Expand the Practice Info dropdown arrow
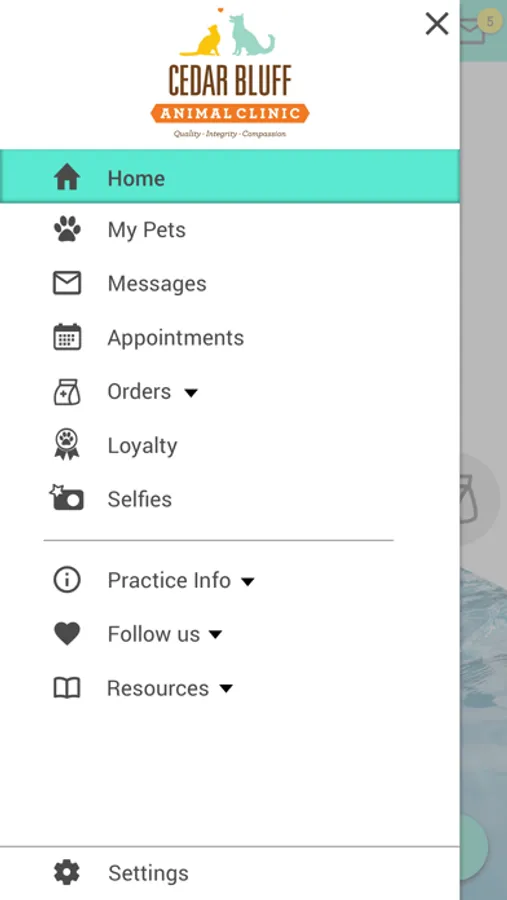The image size is (507, 900). point(247,582)
